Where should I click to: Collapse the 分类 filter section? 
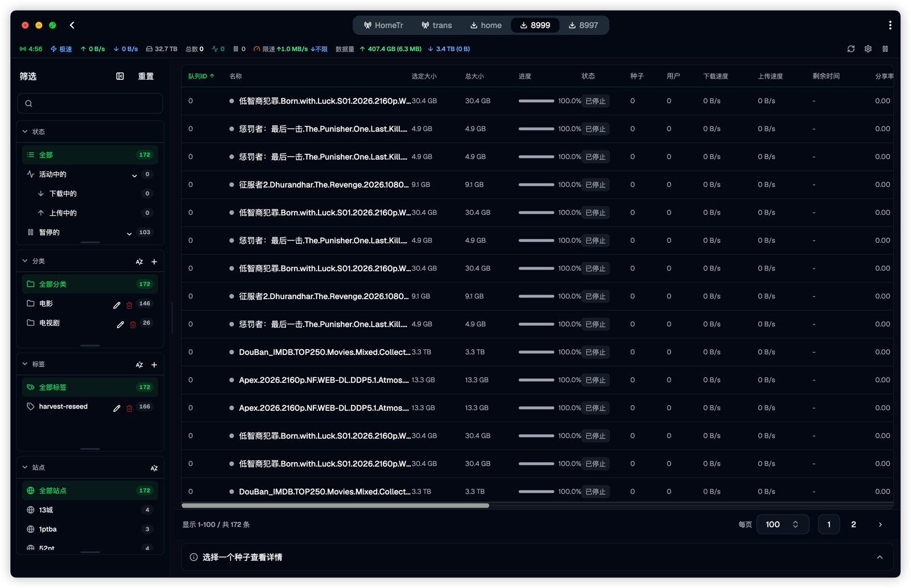click(24, 261)
